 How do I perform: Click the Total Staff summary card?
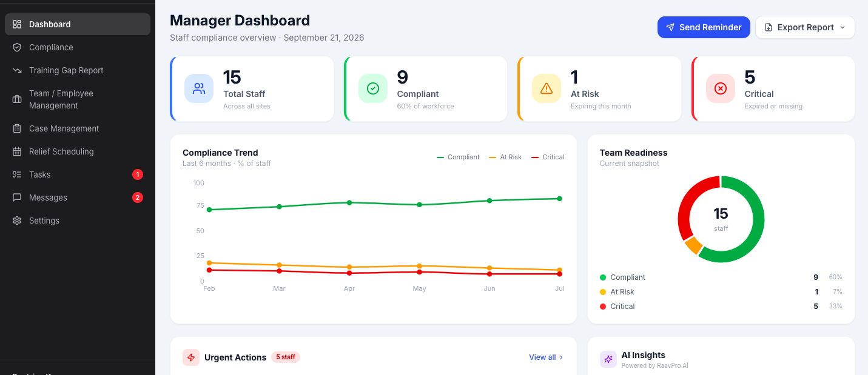coord(252,89)
